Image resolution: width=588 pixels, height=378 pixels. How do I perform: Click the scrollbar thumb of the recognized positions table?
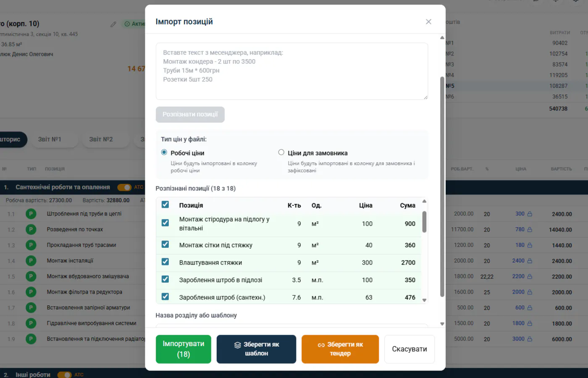(424, 221)
